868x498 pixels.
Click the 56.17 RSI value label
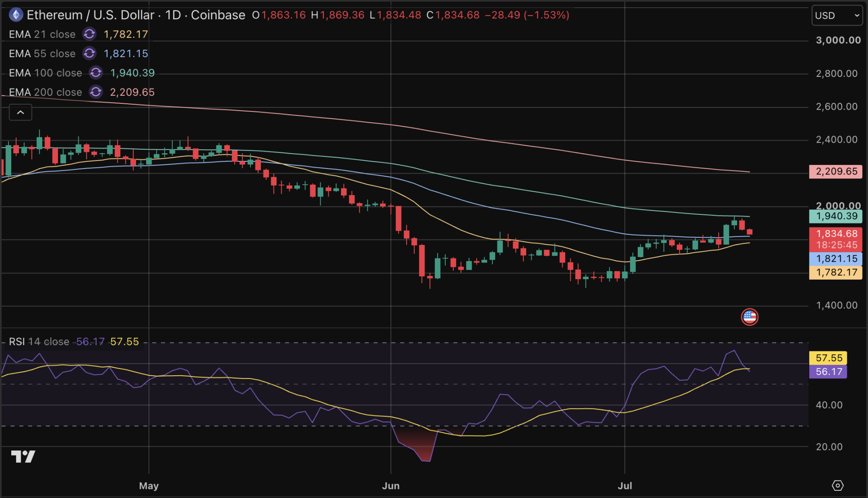pos(828,372)
